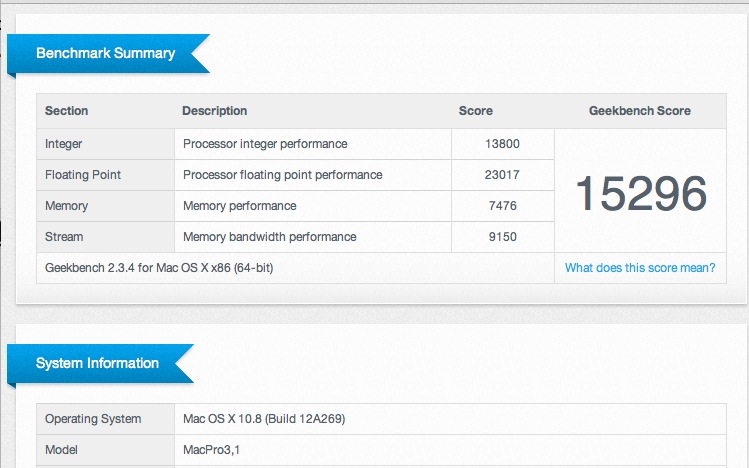Image resolution: width=749 pixels, height=468 pixels.
Task: Select the Geekbench Score column header
Action: (640, 111)
